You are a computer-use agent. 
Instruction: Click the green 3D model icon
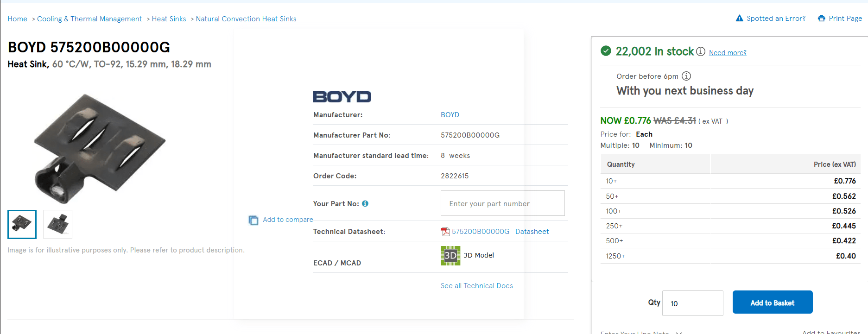450,256
